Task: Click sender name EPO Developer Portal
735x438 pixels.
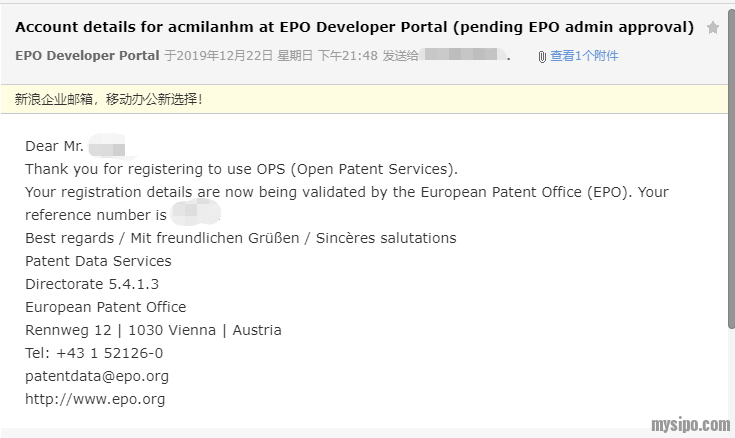Action: coord(87,56)
